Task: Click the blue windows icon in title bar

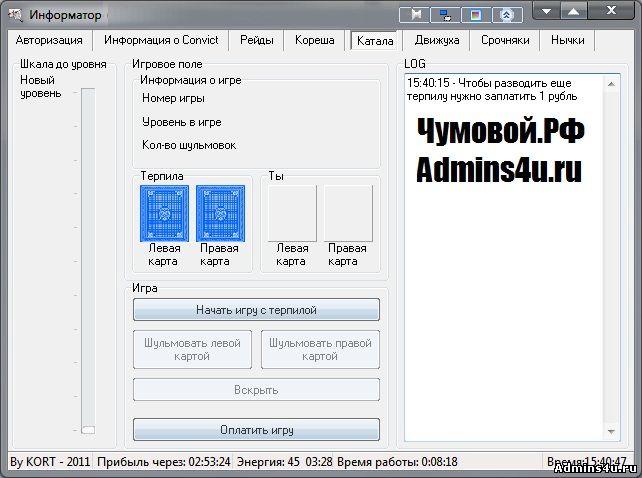Action: [x=445, y=15]
